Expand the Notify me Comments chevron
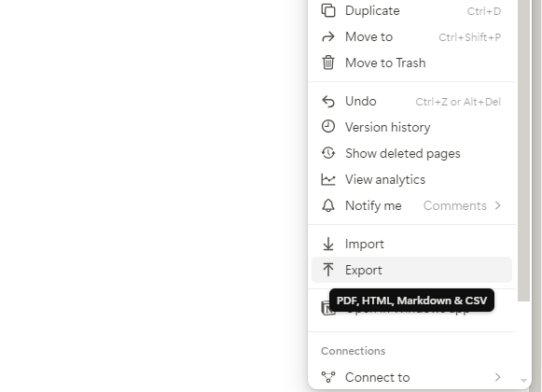This screenshot has width=542, height=392. coord(497,205)
